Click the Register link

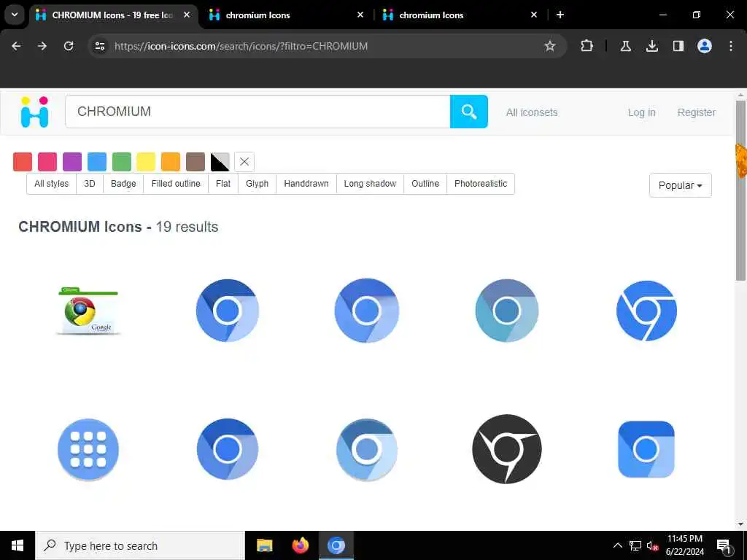tap(697, 112)
